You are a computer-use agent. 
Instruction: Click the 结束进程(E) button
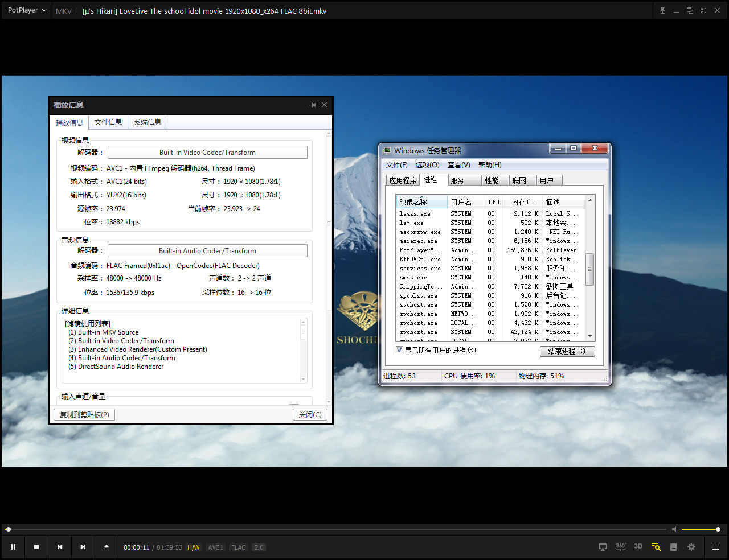pos(567,351)
